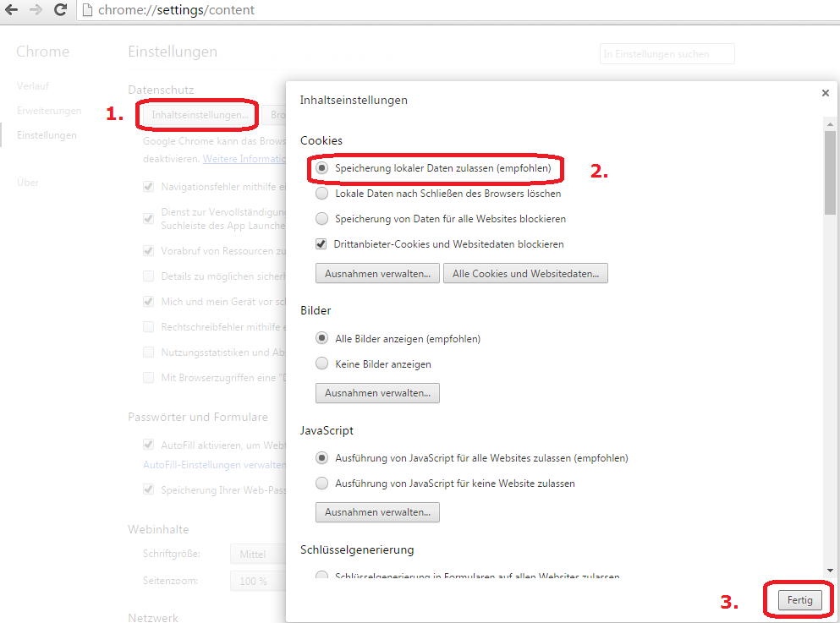This screenshot has height=623, width=840.
Task: Click the scrollbar down arrow in dialog
Action: tap(830, 571)
